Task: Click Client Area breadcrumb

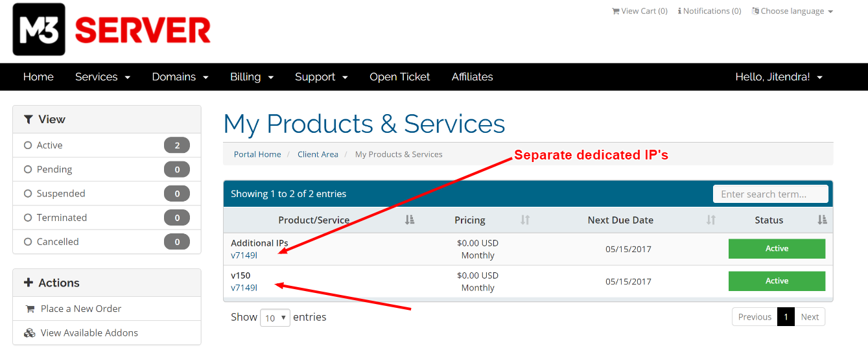Action: click(x=318, y=154)
